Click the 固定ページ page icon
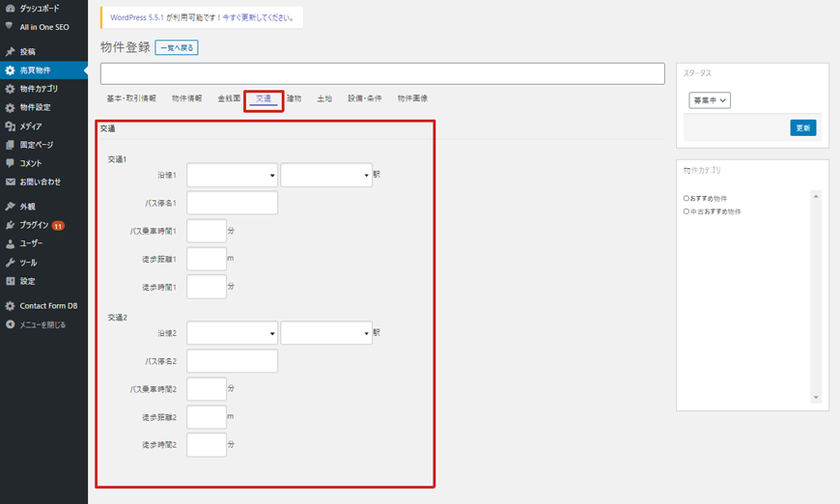This screenshot has height=504, width=840. 10,145
